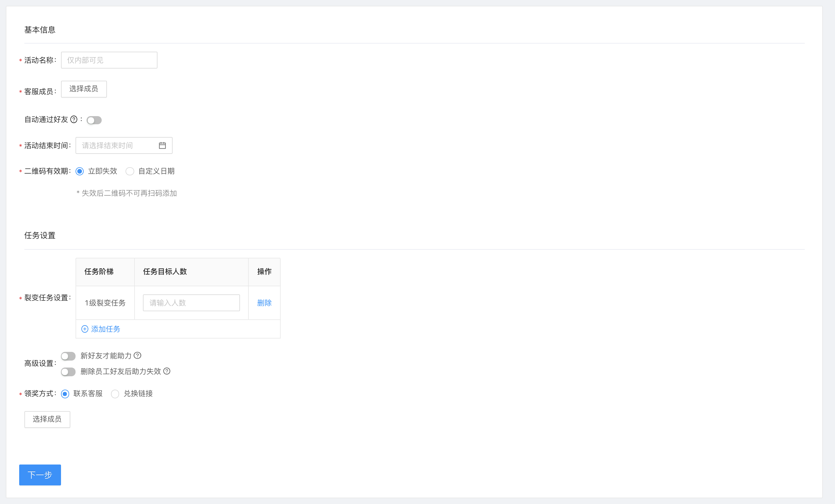Choose 兑换链接 as the reward method

click(115, 394)
